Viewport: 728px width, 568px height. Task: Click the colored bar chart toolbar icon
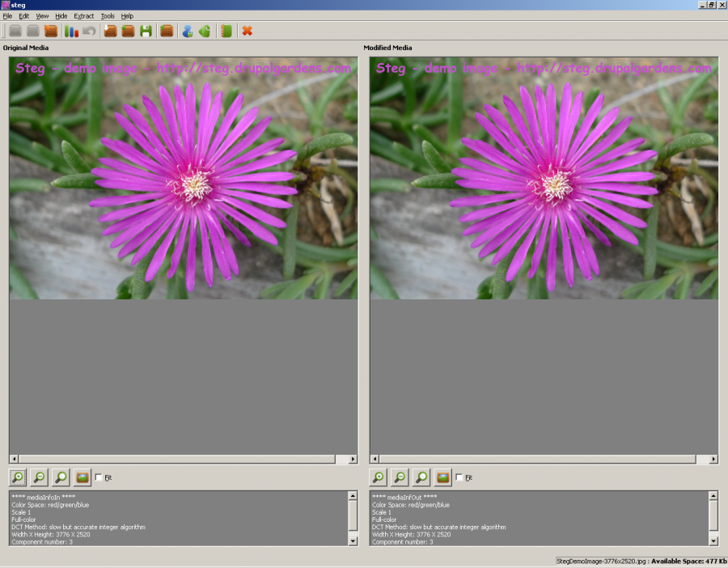(71, 31)
